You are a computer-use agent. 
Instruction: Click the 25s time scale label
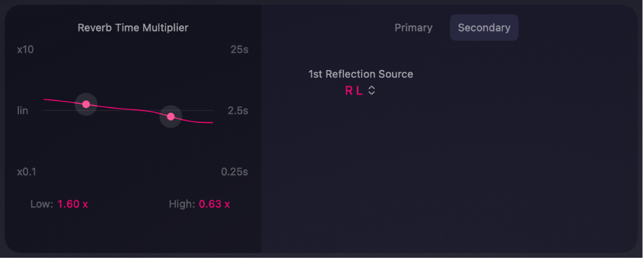[239, 49]
